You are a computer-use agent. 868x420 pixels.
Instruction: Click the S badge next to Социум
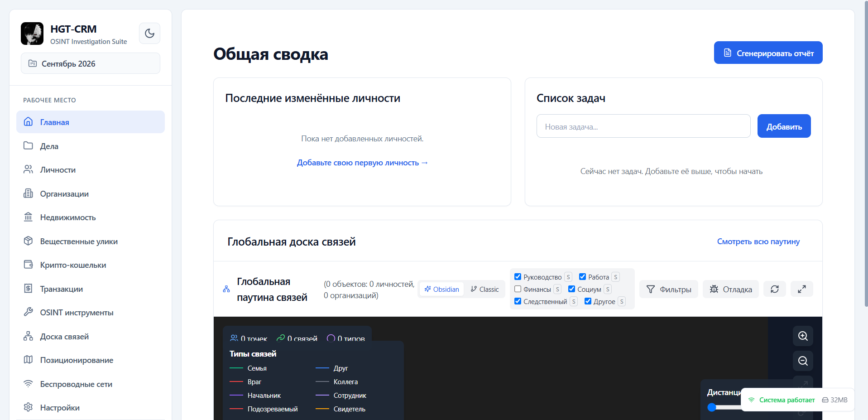608,289
